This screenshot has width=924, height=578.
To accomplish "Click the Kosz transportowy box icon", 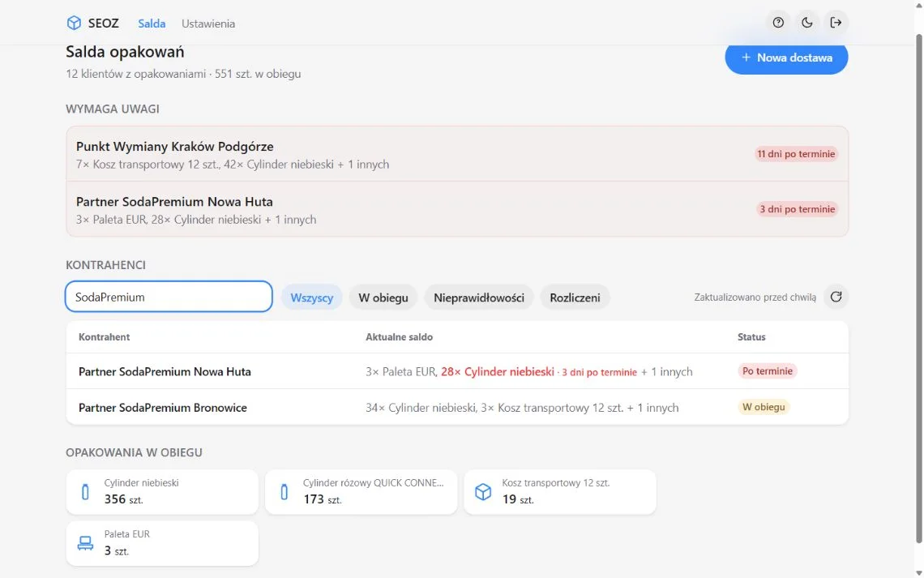I will (482, 492).
